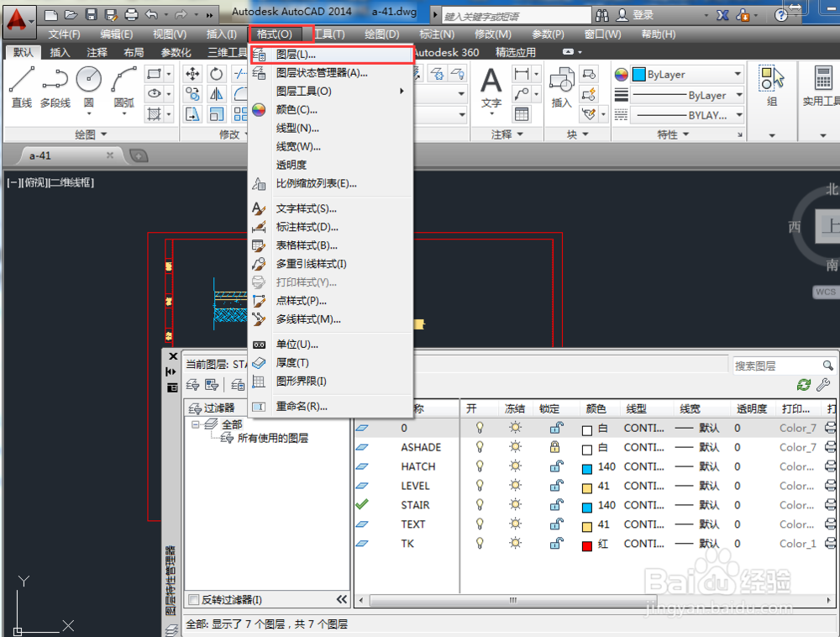Image resolution: width=840 pixels, height=637 pixels.
Task: Select the 多段线 (Polyline) tool
Action: pyautogui.click(x=55, y=82)
